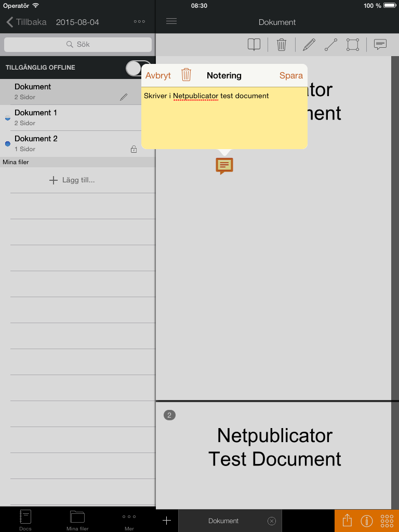Add a new tab with the plus icon

click(x=167, y=521)
